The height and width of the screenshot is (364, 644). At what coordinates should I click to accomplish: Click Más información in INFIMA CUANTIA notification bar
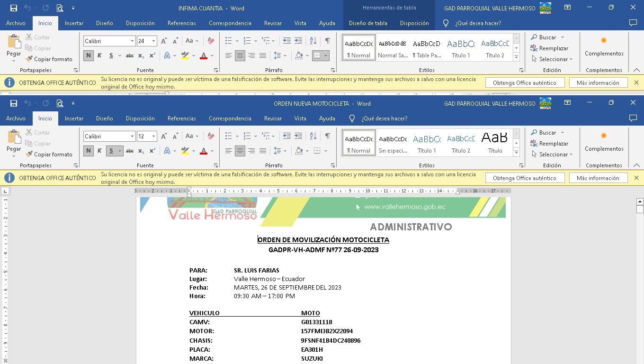[x=598, y=83]
